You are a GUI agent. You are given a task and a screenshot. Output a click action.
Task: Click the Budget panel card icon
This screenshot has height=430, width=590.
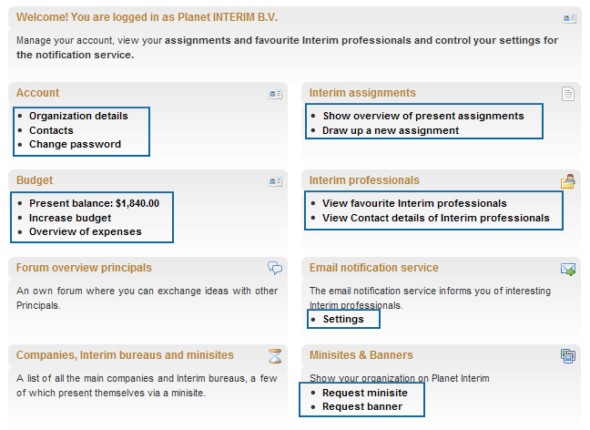click(275, 181)
